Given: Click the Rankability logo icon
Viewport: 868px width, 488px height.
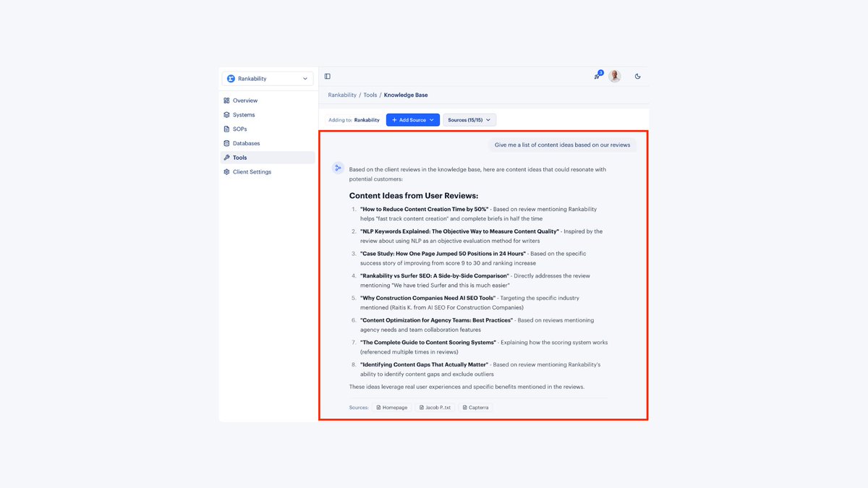Looking at the screenshot, I should (231, 79).
